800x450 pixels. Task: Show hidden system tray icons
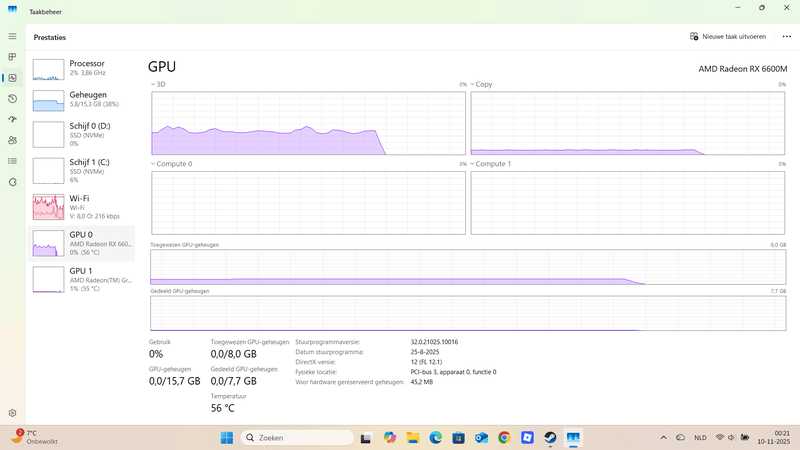click(663, 438)
